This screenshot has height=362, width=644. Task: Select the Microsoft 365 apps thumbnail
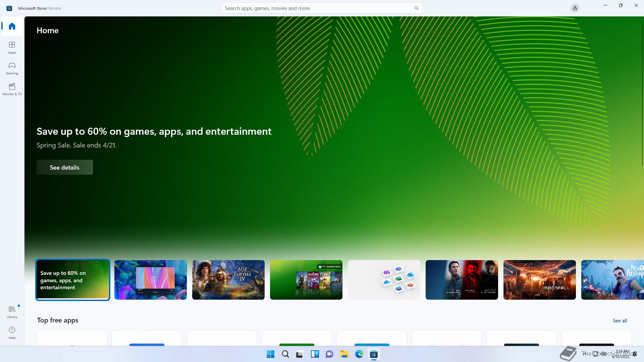pyautogui.click(x=384, y=280)
